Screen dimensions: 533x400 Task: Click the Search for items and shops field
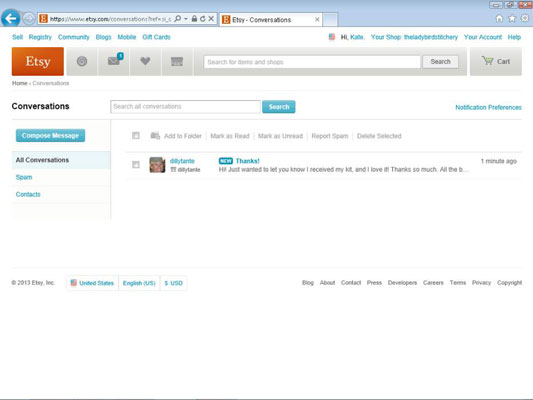312,62
